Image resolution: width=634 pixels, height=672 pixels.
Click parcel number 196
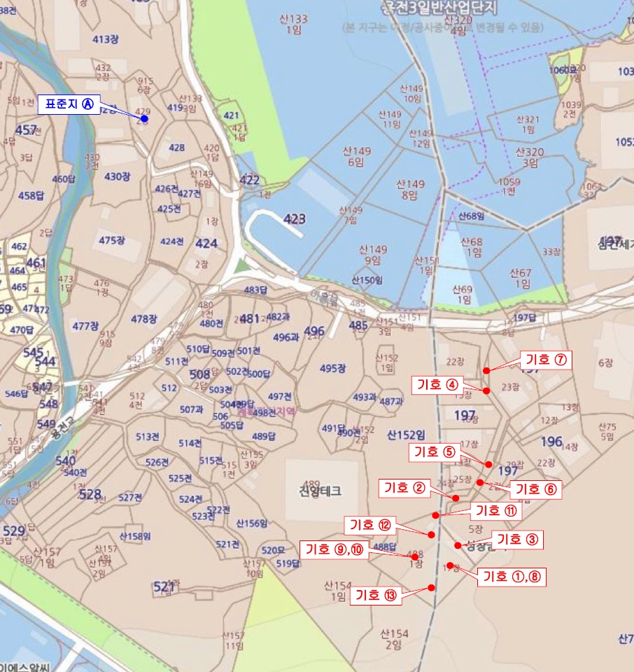pyautogui.click(x=551, y=442)
